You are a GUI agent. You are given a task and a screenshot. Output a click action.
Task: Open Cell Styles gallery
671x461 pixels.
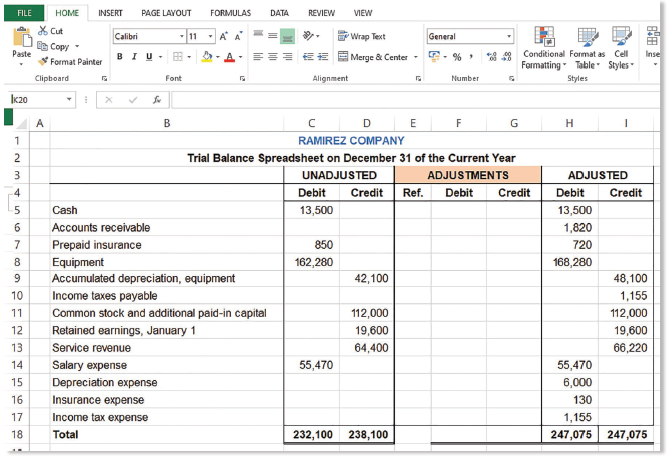click(621, 48)
